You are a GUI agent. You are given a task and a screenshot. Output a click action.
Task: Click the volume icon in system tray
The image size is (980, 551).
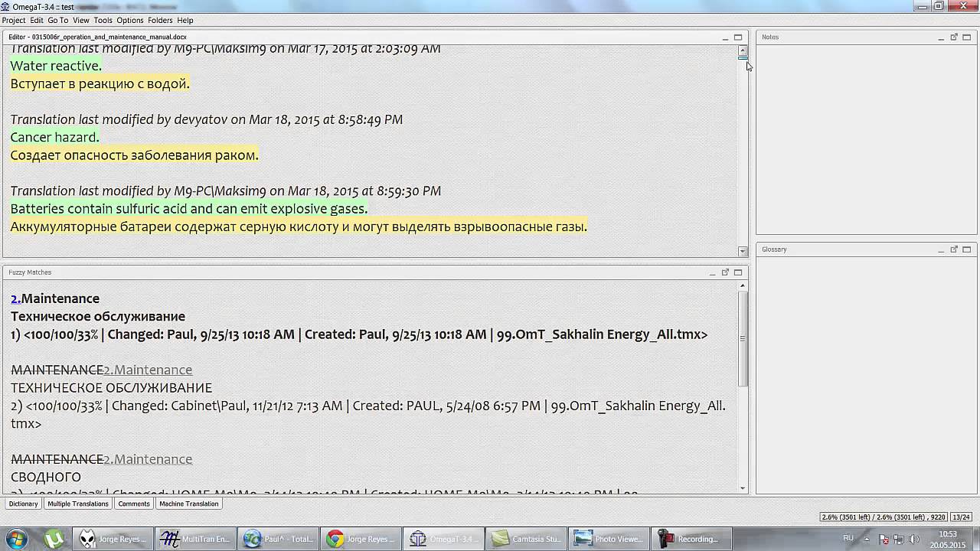(x=914, y=539)
